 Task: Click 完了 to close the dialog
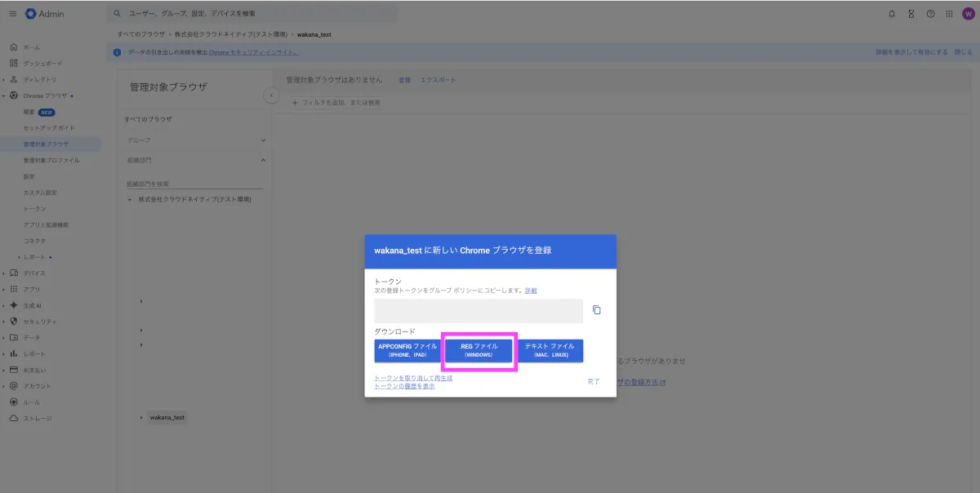[594, 381]
